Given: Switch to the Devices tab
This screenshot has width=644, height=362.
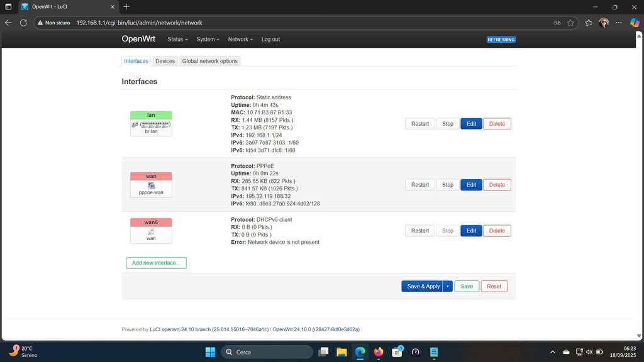Looking at the screenshot, I should click(x=165, y=61).
